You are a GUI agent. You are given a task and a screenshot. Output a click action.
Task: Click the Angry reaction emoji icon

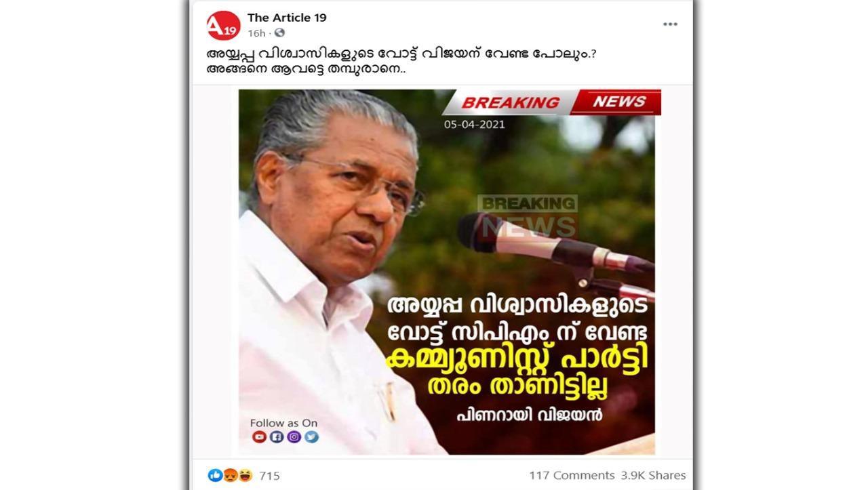[x=230, y=475]
